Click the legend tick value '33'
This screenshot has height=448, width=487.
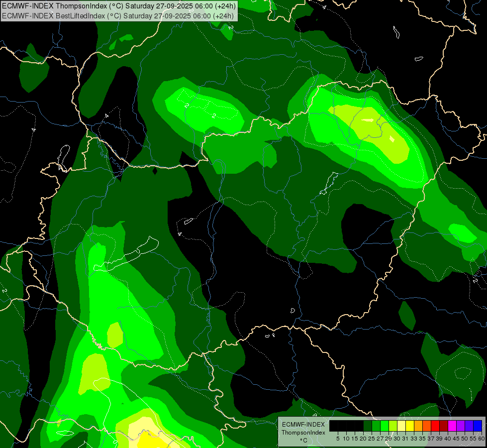click(414, 439)
